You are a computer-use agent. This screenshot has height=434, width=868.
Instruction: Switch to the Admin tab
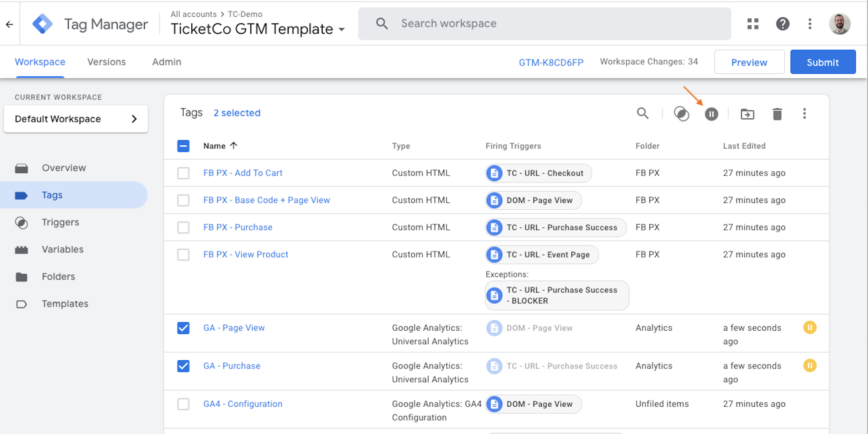tap(166, 62)
